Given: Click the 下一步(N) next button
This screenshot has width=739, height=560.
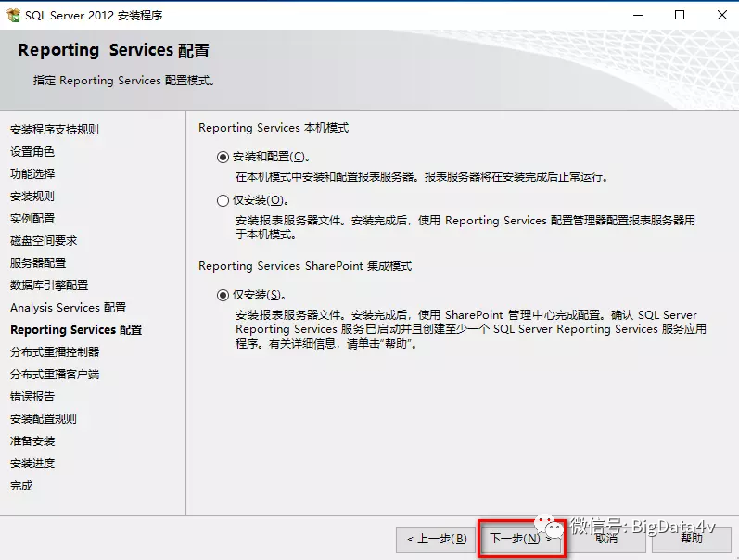Looking at the screenshot, I should pos(520,539).
